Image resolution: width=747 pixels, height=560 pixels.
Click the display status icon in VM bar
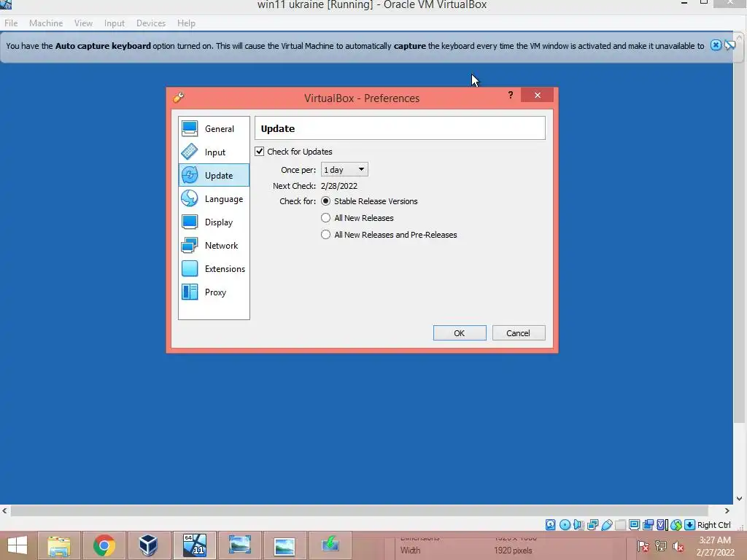tap(634, 525)
